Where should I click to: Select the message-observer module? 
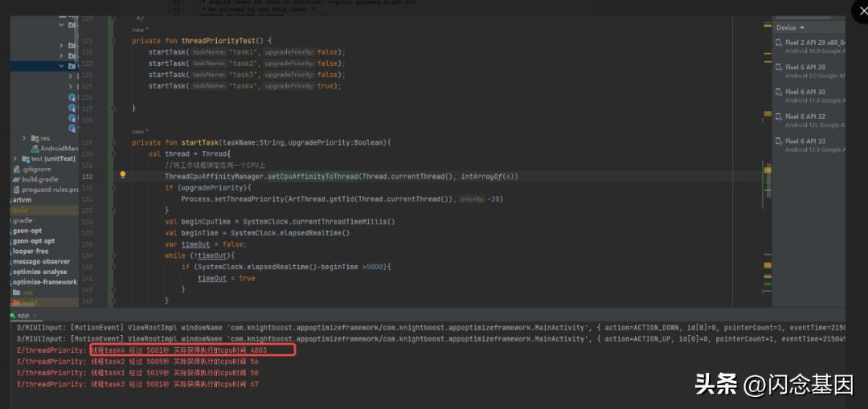tap(41, 261)
